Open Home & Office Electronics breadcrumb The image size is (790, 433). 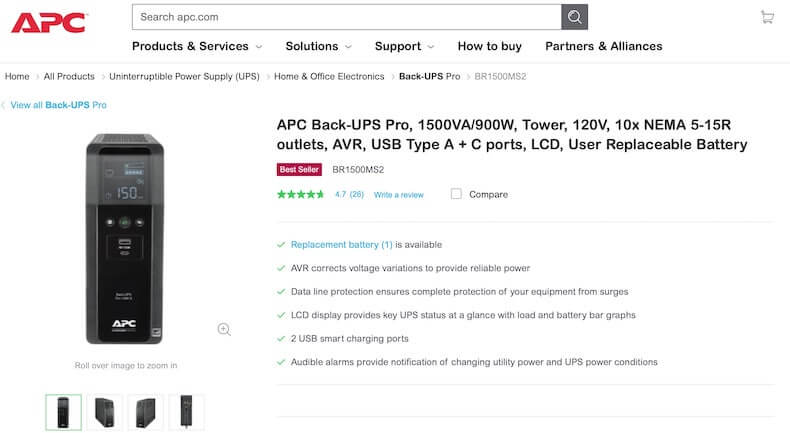pyautogui.click(x=329, y=76)
